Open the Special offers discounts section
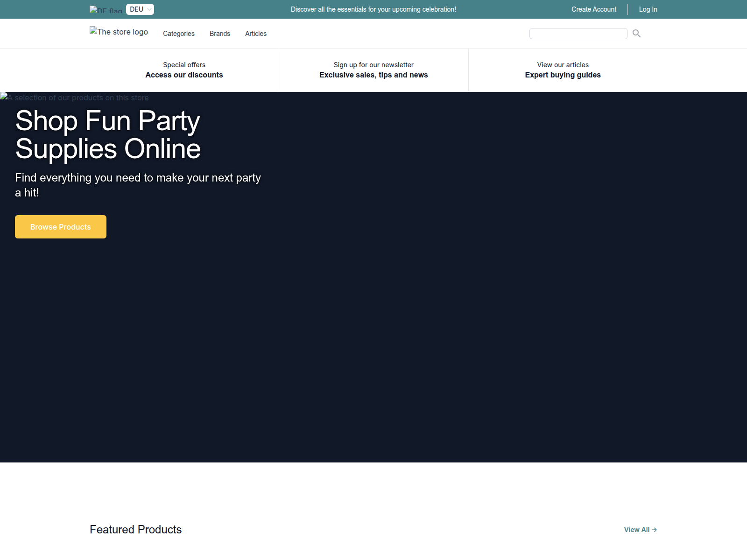747x560 pixels. click(x=184, y=70)
